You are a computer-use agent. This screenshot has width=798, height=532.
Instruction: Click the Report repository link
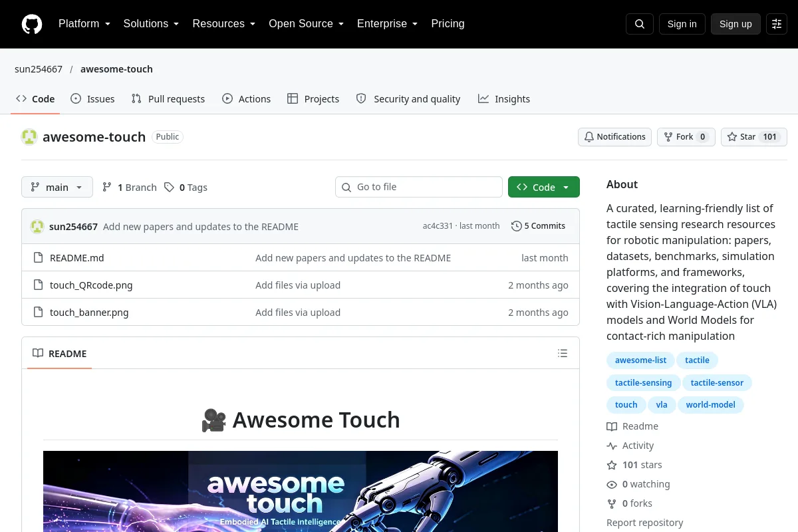[x=644, y=523]
